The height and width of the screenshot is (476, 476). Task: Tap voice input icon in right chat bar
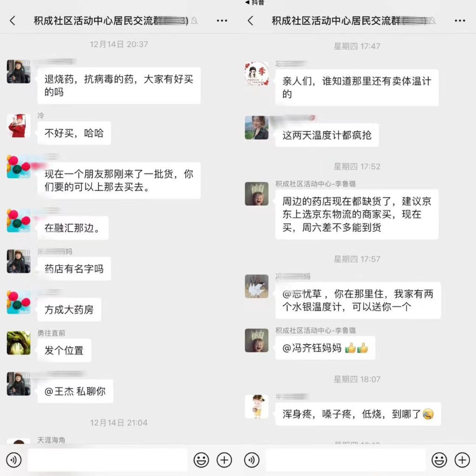coord(251,460)
